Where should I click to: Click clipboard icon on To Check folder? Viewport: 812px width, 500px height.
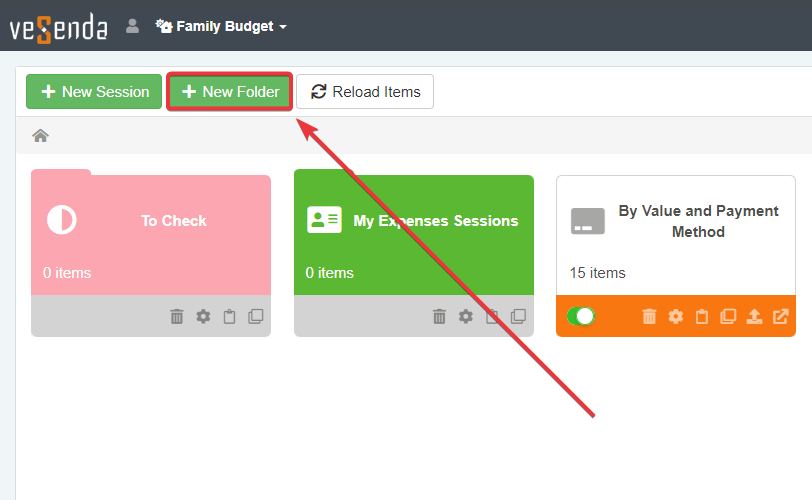tap(230, 316)
